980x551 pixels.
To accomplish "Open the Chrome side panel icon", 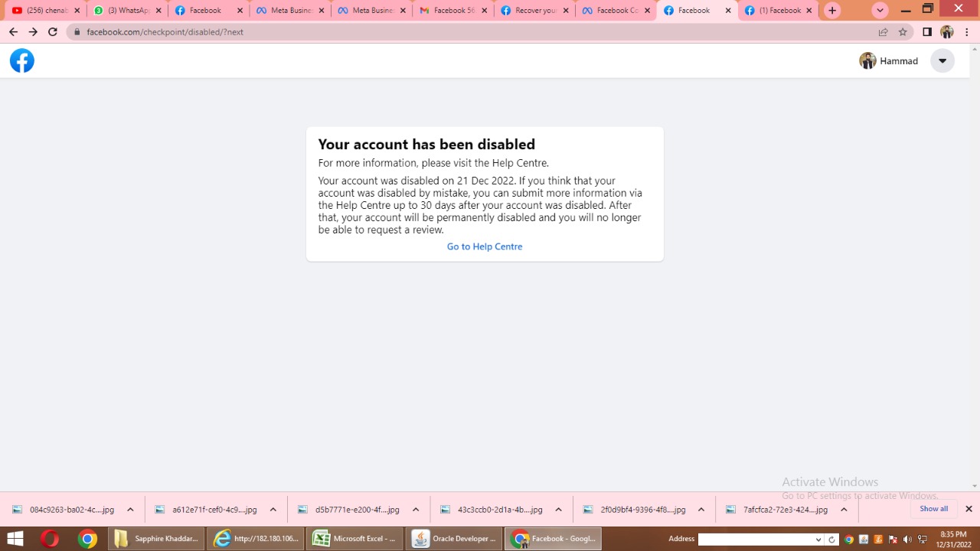I will click(x=926, y=32).
